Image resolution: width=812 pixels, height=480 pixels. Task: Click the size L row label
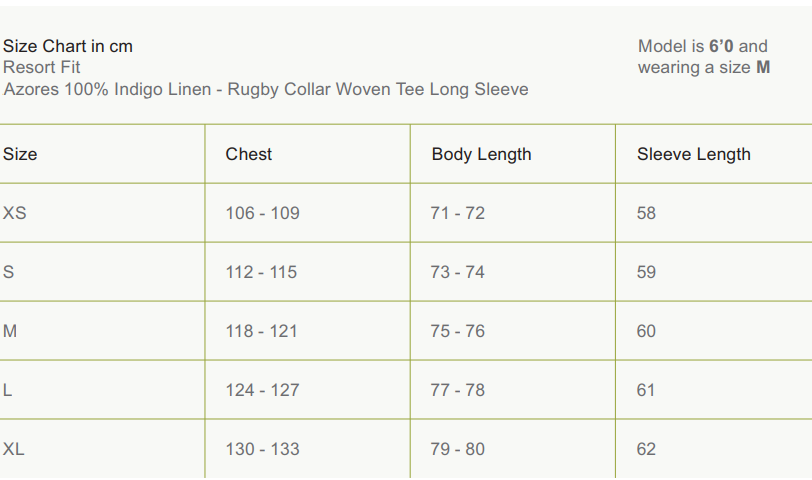coord(8,390)
